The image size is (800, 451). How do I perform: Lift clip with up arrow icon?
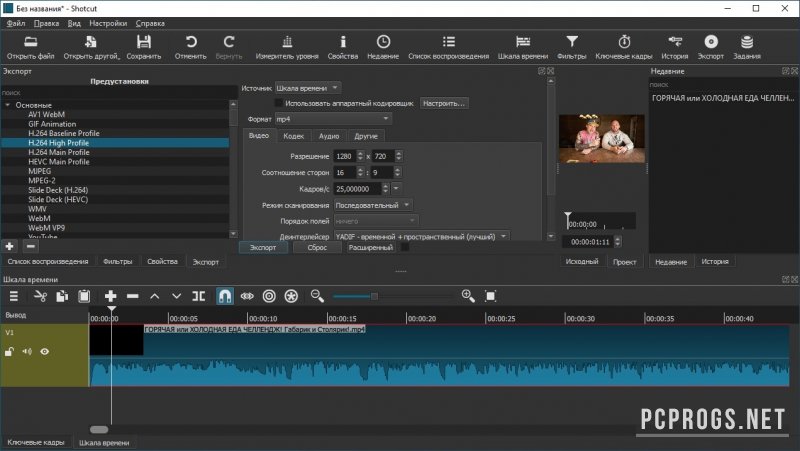(155, 296)
